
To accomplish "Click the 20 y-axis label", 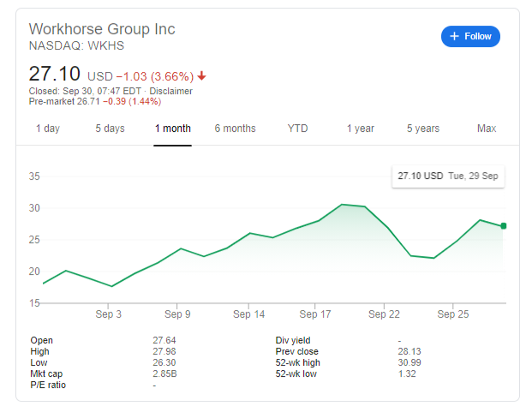I will [x=34, y=272].
